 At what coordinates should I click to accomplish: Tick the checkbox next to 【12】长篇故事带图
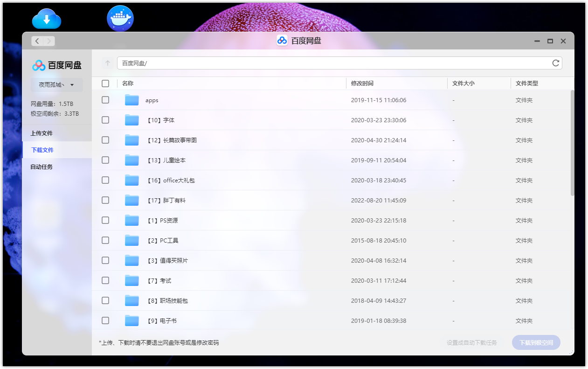(x=105, y=140)
